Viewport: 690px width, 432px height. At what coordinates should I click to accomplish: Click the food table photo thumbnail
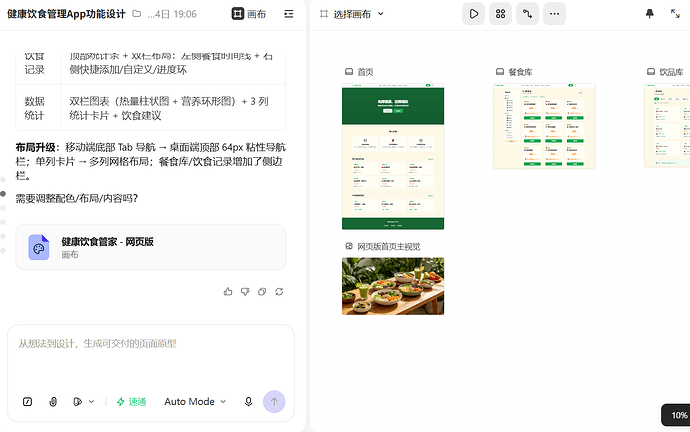393,286
